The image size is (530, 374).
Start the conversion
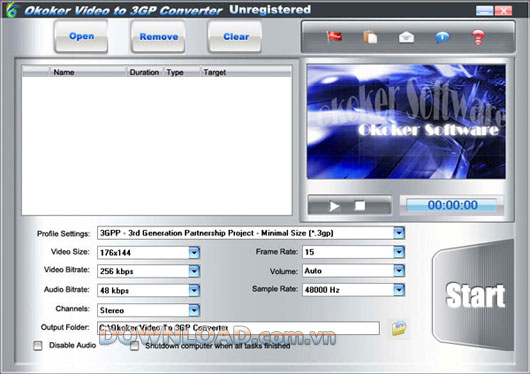[474, 295]
